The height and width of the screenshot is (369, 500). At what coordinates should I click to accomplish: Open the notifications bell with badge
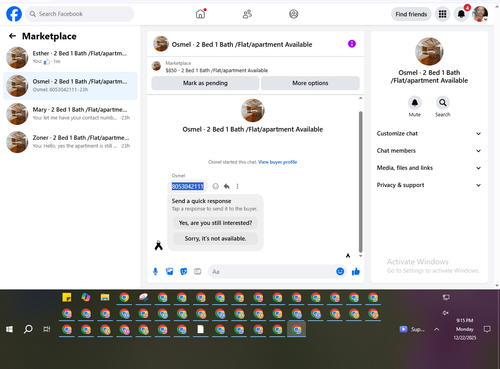(461, 14)
